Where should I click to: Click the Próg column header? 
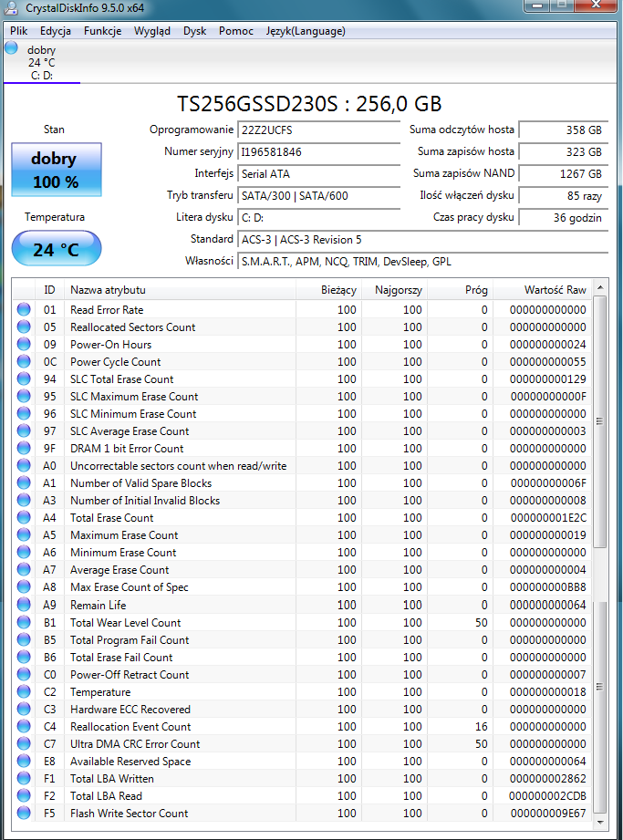coord(460,290)
